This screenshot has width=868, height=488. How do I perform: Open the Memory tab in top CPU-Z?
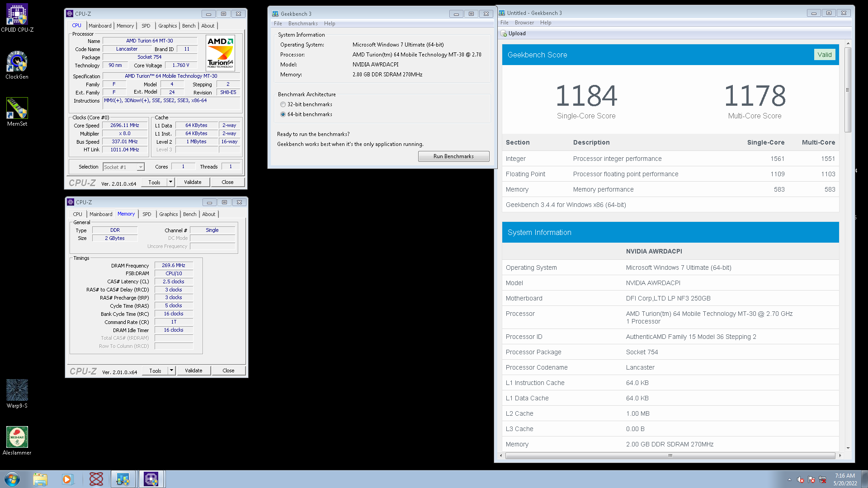pos(125,26)
